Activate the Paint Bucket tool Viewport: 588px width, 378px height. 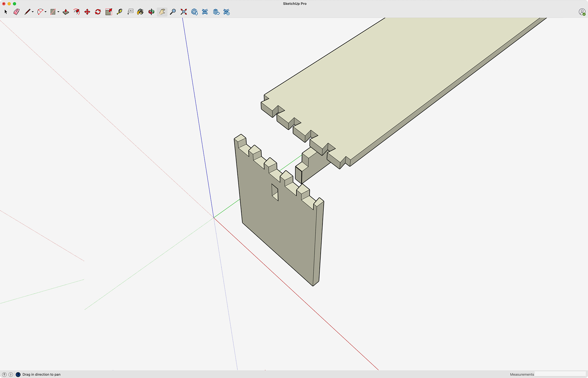(140, 12)
